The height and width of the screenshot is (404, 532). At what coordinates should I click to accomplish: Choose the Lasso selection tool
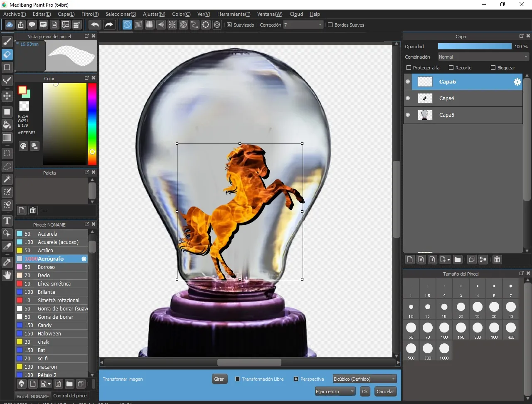click(7, 166)
